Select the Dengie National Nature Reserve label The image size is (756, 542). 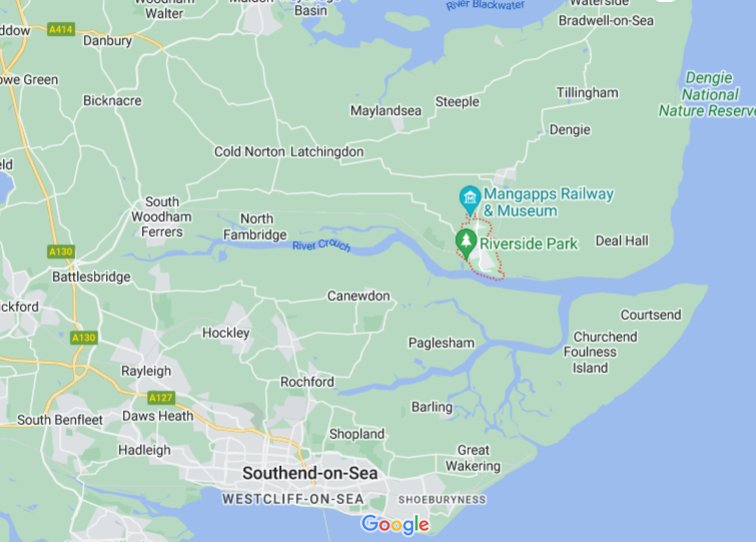[708, 94]
